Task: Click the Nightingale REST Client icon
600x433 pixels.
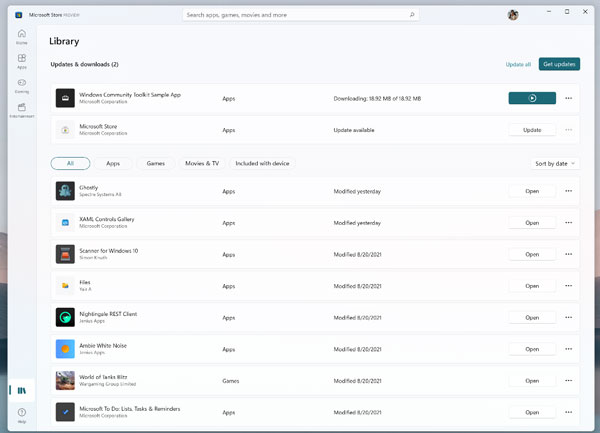Action: (65, 317)
